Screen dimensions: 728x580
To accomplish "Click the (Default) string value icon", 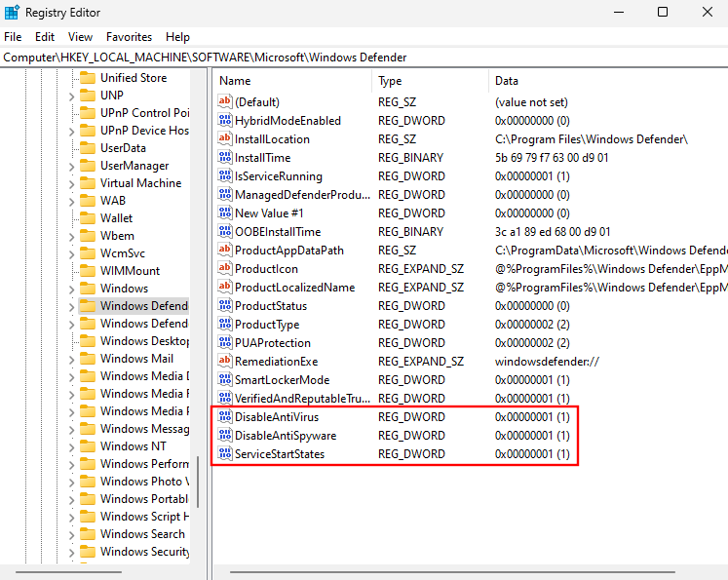I will coord(225,102).
